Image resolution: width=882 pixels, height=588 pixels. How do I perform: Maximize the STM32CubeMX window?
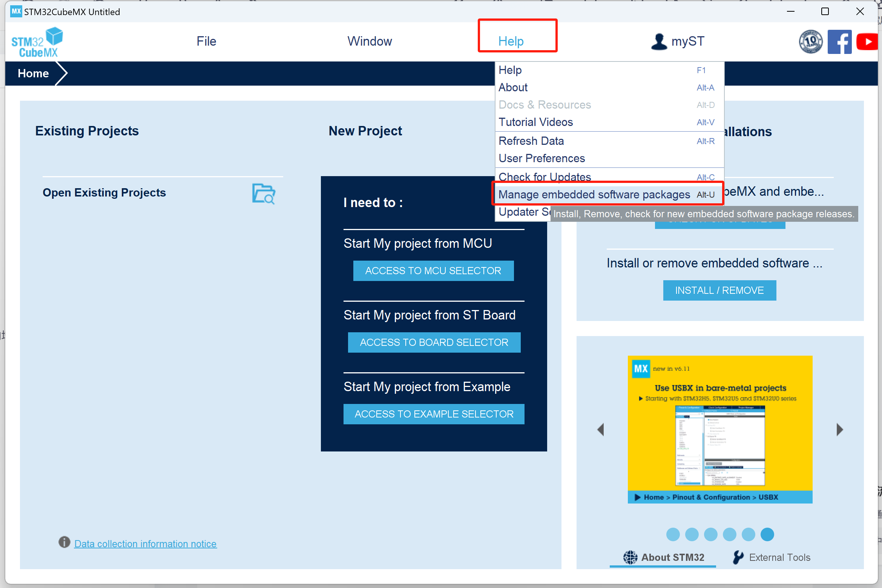(825, 11)
